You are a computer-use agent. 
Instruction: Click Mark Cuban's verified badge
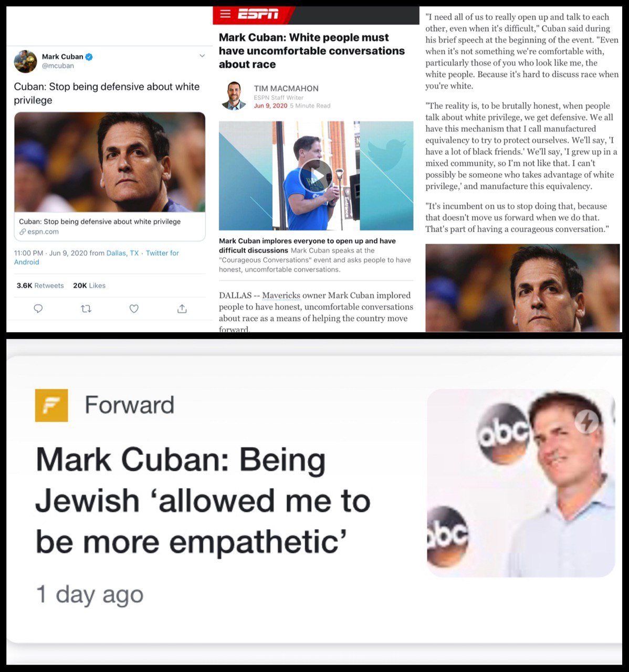coord(89,57)
